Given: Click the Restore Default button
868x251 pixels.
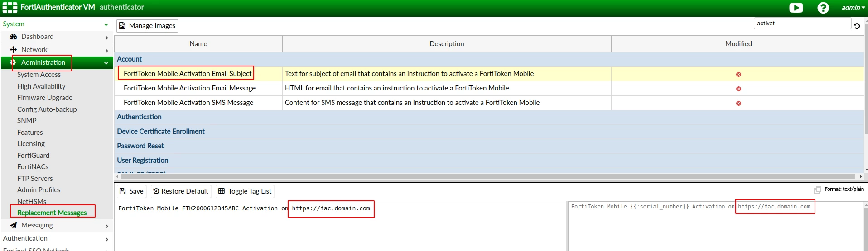Looking at the screenshot, I should (181, 191).
